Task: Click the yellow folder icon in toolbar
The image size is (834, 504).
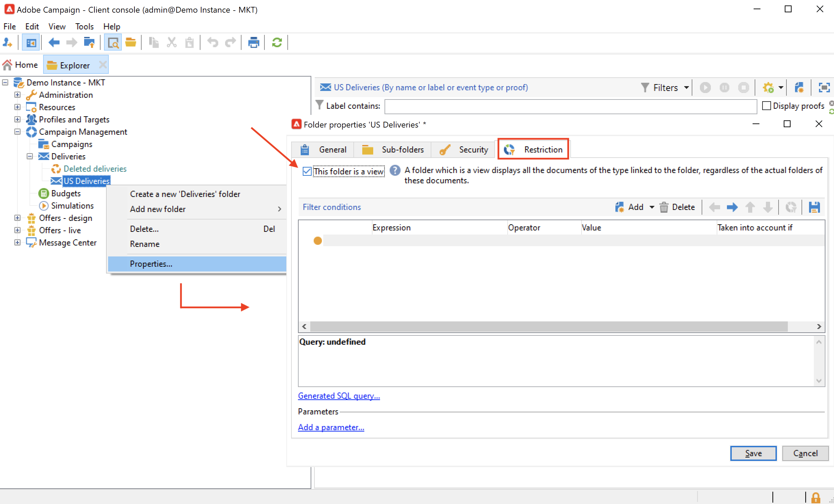Action: coord(131,43)
